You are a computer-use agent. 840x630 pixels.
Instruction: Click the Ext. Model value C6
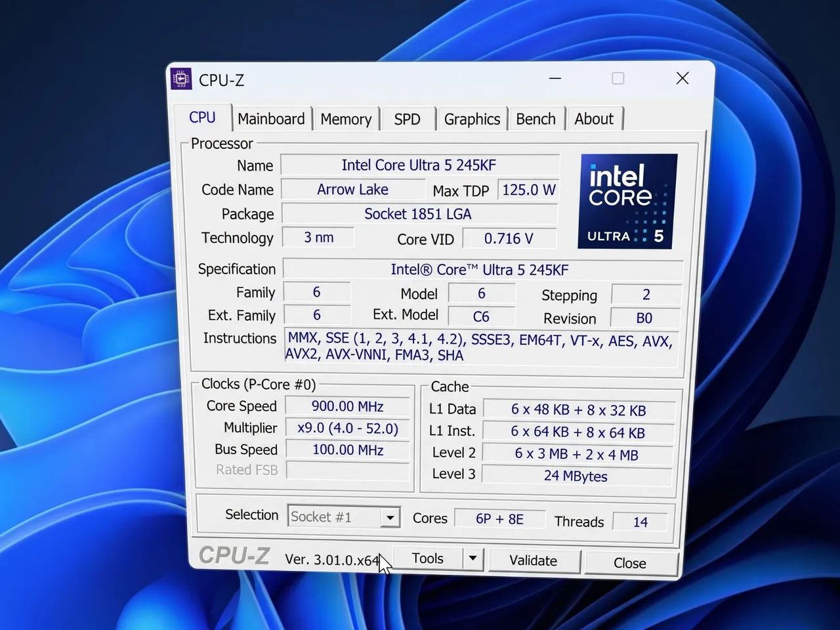click(x=481, y=316)
